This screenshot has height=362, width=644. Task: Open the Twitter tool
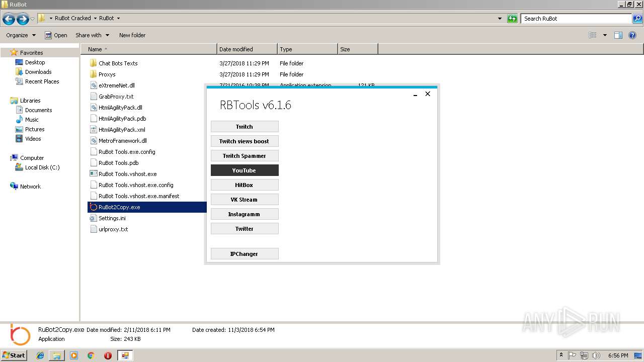coord(245,229)
